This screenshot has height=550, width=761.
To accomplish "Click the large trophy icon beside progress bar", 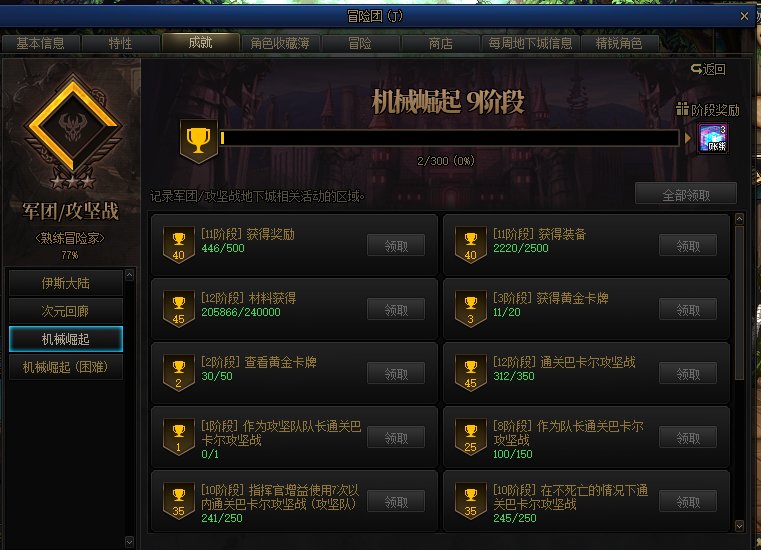I will pos(199,141).
